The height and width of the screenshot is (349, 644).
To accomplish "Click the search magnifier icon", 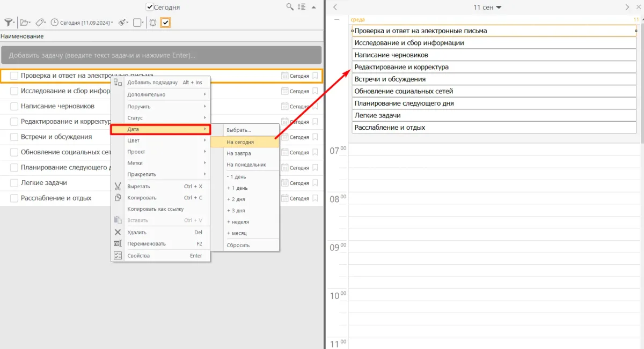I will pyautogui.click(x=290, y=7).
